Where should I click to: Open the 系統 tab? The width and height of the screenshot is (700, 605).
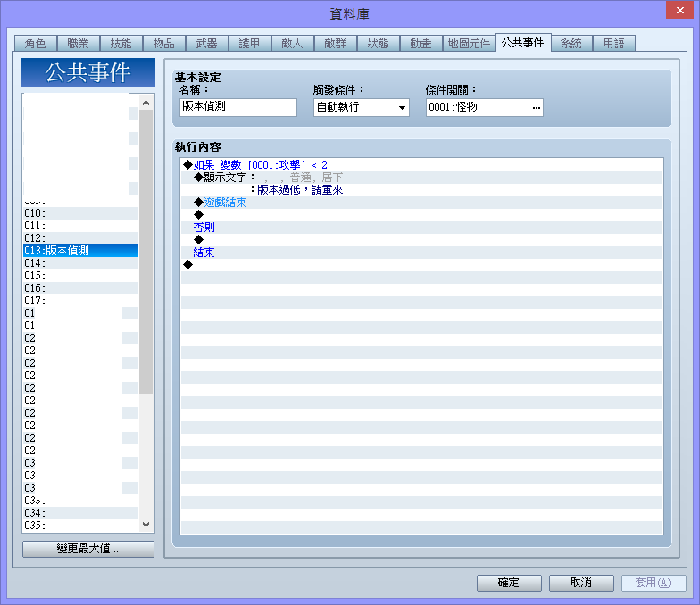(571, 43)
